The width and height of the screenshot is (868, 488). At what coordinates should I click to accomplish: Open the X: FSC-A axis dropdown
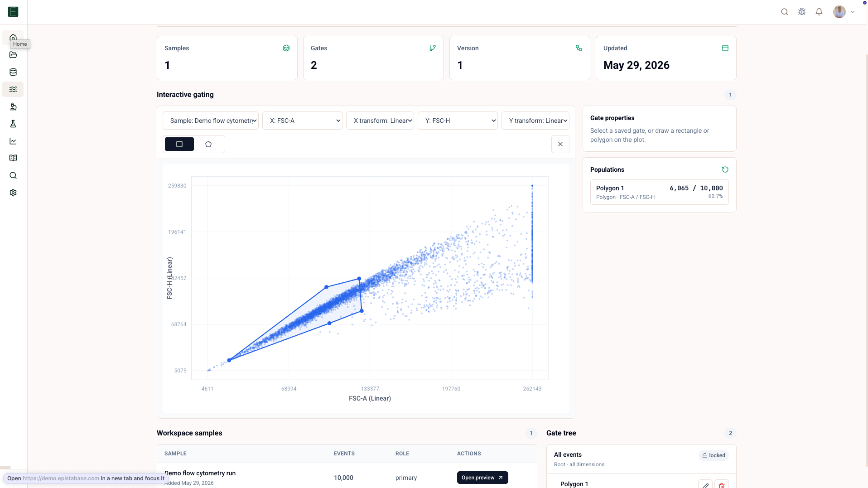(x=302, y=121)
